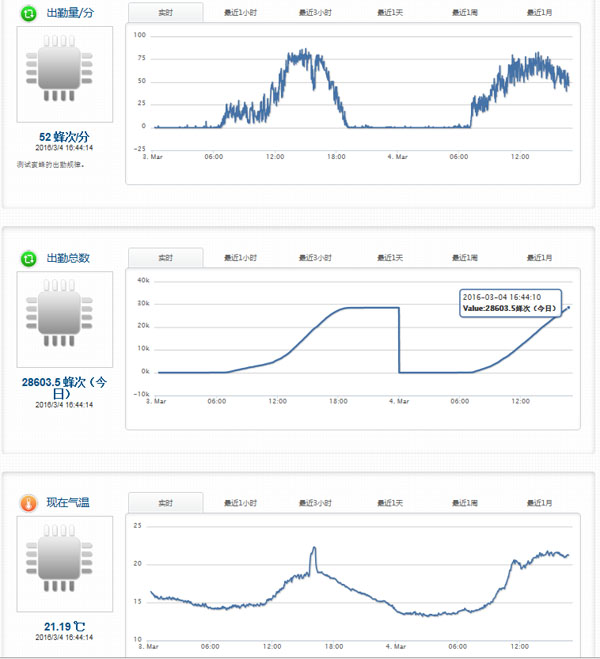Show 最近1月 data for 现在气温
This screenshot has height=659, width=600.
pos(539,503)
